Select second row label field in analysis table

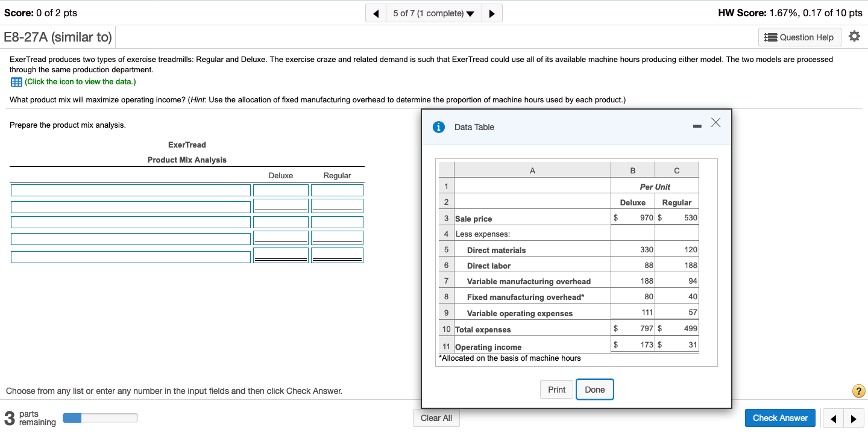[x=130, y=207]
